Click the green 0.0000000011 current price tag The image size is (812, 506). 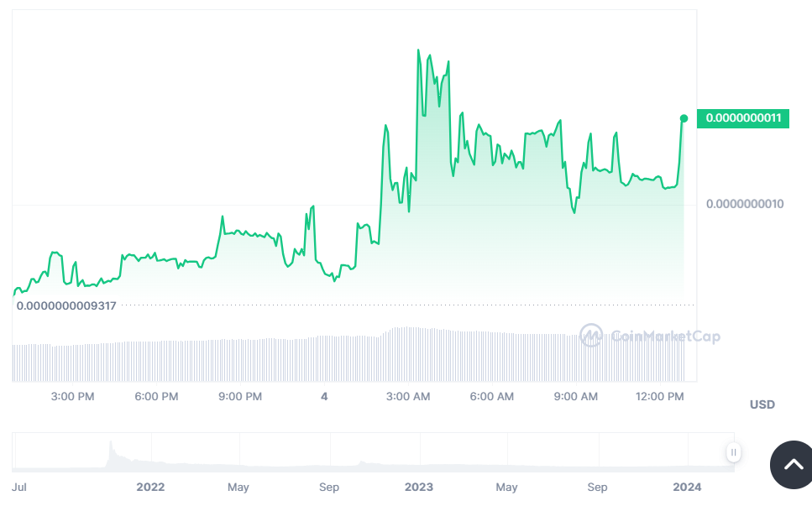[x=743, y=118]
